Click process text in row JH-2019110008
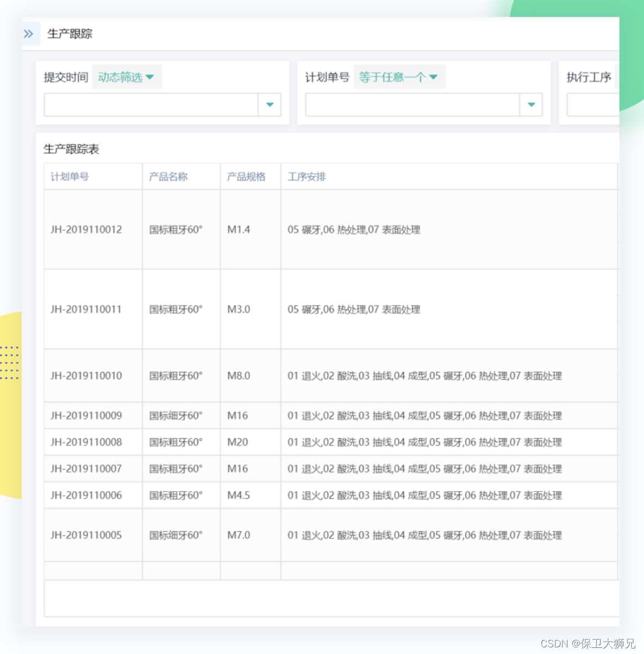Image resolution: width=644 pixels, height=654 pixels. tap(424, 442)
